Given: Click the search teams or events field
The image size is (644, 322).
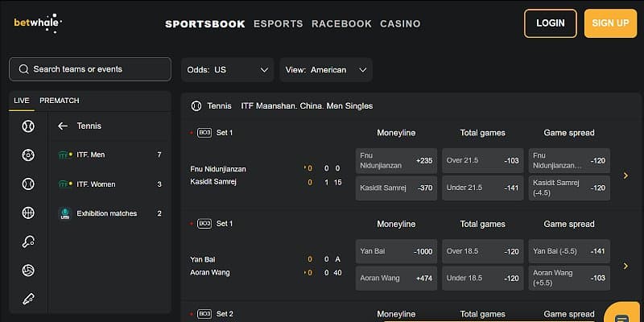Looking at the screenshot, I should (x=90, y=69).
